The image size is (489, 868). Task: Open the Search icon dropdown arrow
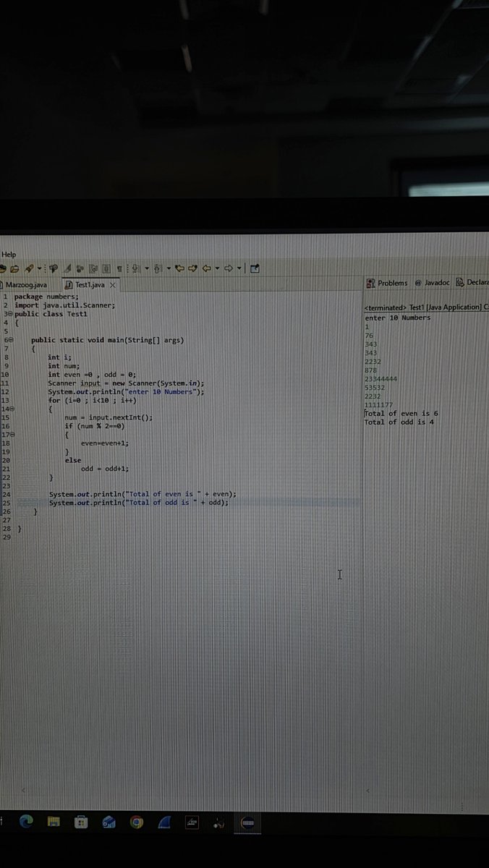(x=39, y=268)
